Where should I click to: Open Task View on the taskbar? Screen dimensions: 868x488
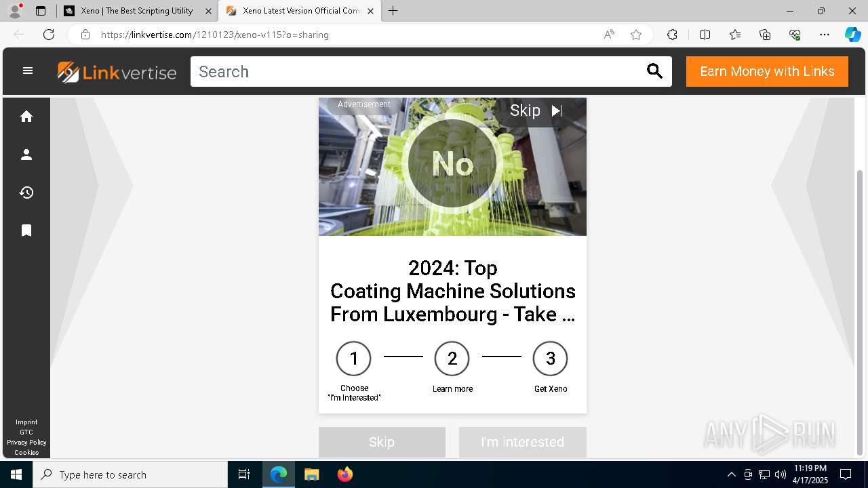click(244, 474)
